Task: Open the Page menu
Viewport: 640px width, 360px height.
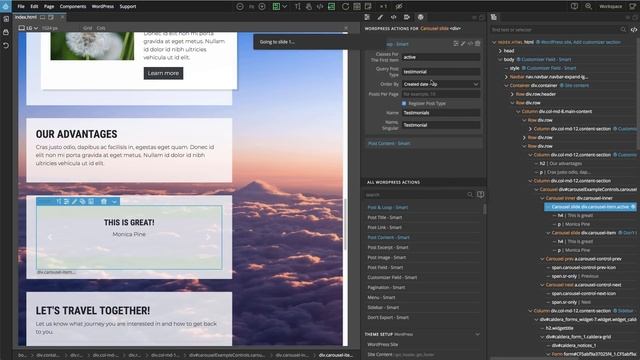Action: click(x=49, y=7)
